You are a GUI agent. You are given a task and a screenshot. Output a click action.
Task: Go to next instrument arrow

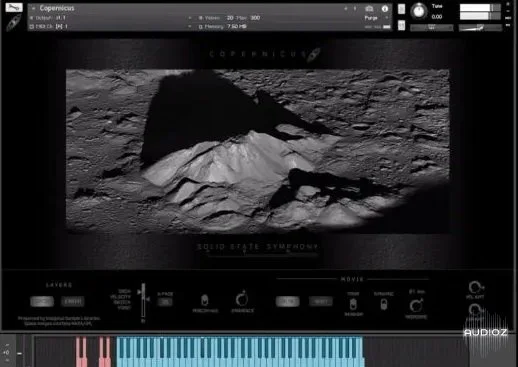tap(355, 8)
